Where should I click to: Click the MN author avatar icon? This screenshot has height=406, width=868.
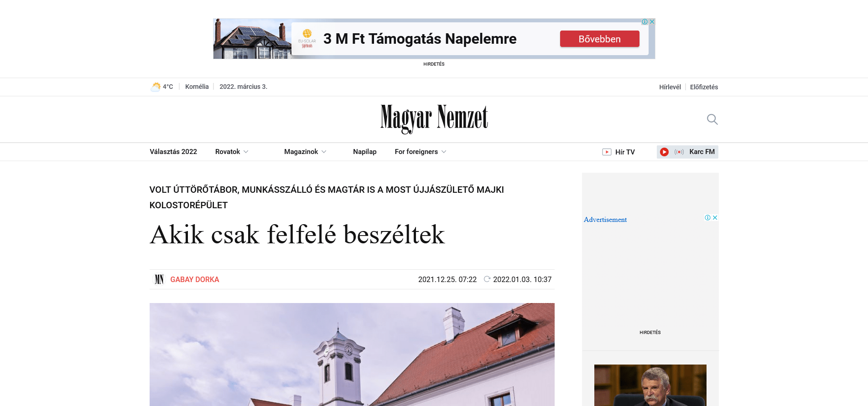click(x=159, y=279)
